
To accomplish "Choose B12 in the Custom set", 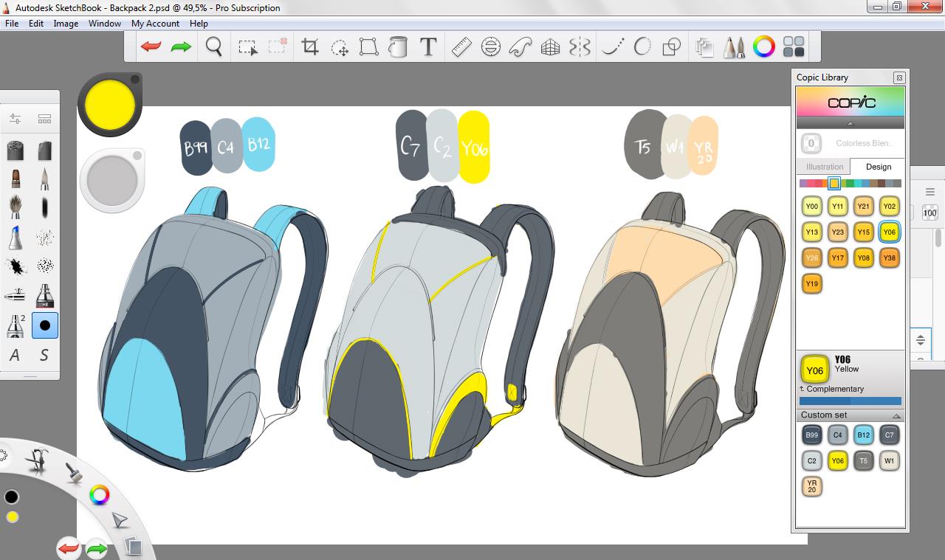I will click(x=864, y=435).
